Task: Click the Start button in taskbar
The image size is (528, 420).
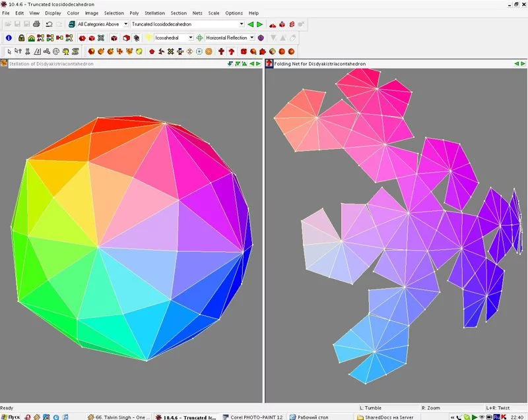Action: pos(11,417)
